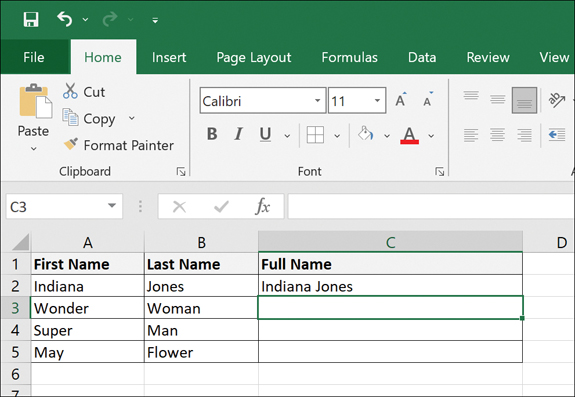This screenshot has height=397, width=575.
Task: Copy the selected cell
Action: pos(89,118)
